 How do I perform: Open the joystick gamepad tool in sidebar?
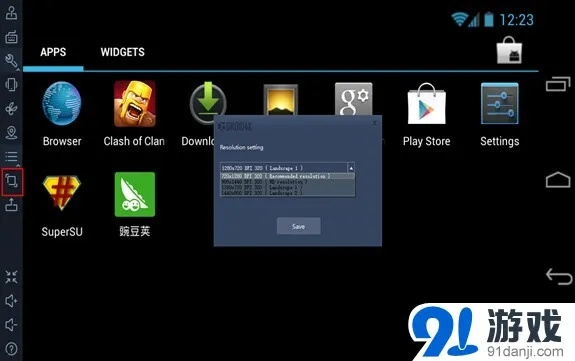point(11,13)
